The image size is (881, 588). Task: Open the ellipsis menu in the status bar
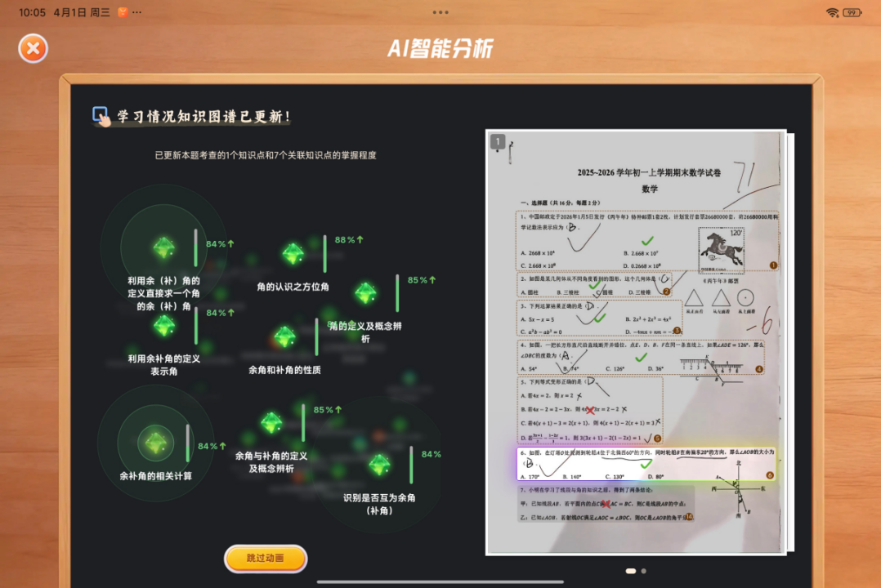click(135, 12)
